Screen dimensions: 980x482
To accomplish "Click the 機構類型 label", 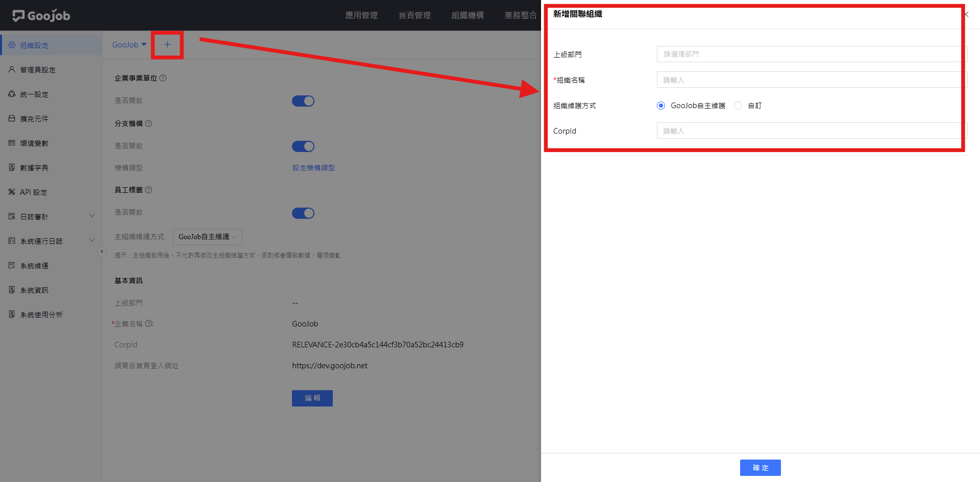I will (x=129, y=168).
